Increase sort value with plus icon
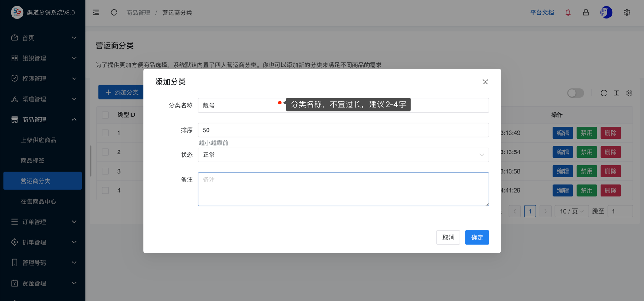644x301 pixels. click(x=482, y=130)
